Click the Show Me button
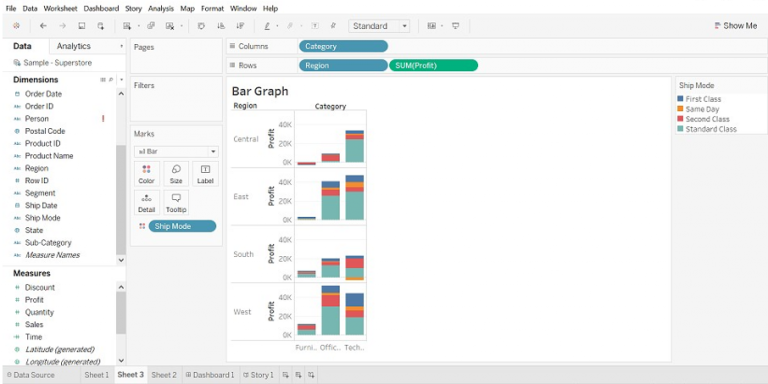Screen dimensions: 768x384 point(736,26)
